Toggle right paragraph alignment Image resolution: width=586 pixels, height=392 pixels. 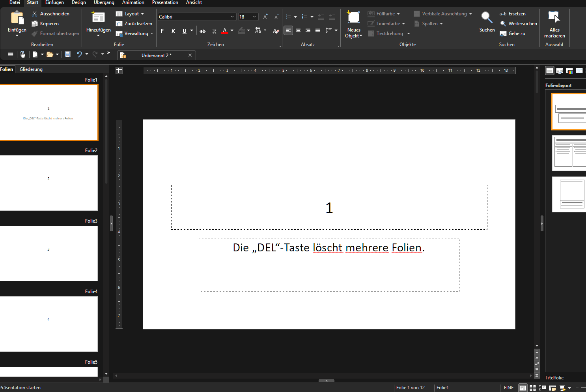[x=308, y=30]
